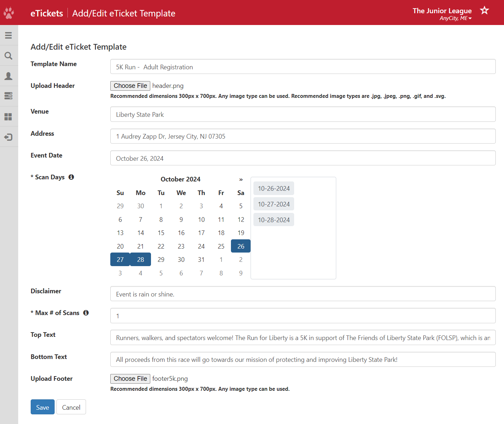Select October 10 on the calendar

coord(201,219)
